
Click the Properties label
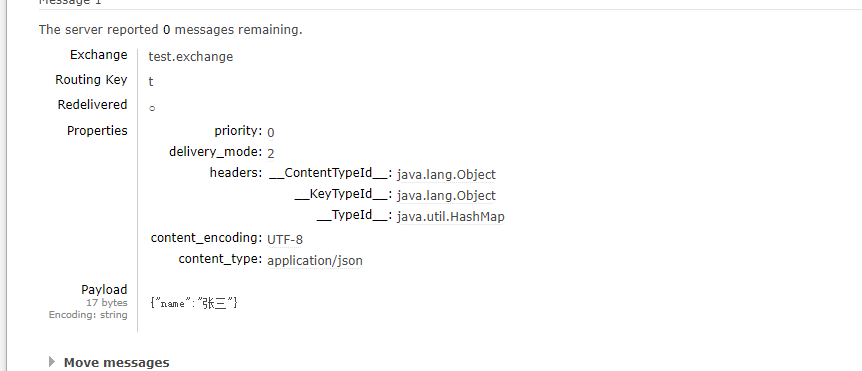click(97, 131)
